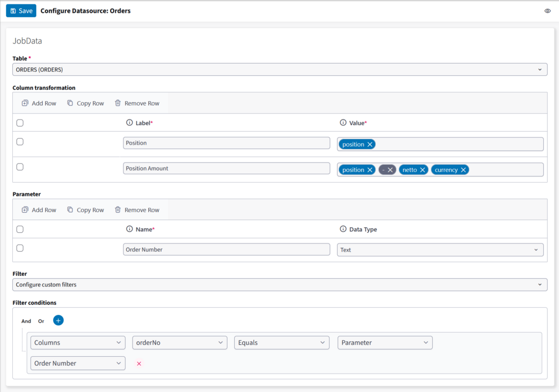Image resolution: width=559 pixels, height=392 pixels.
Task: Remove the dash separator tag
Action: [390, 170]
